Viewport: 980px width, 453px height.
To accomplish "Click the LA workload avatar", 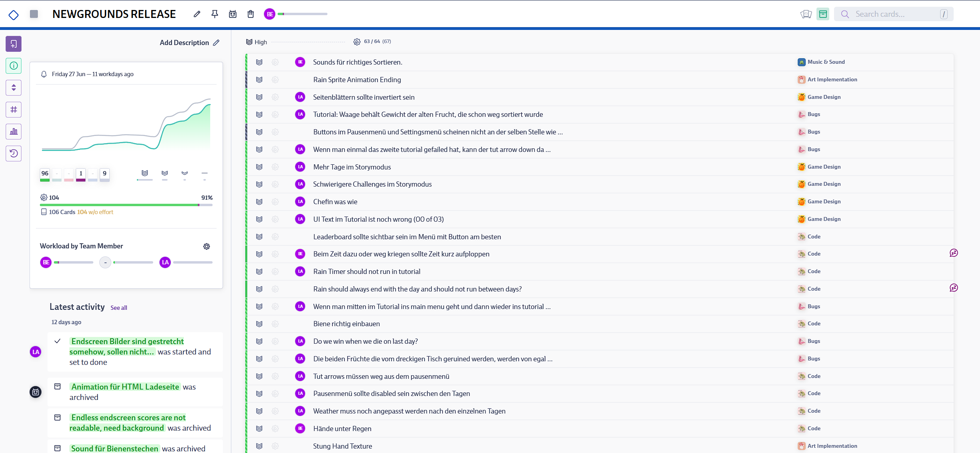I will (x=165, y=262).
